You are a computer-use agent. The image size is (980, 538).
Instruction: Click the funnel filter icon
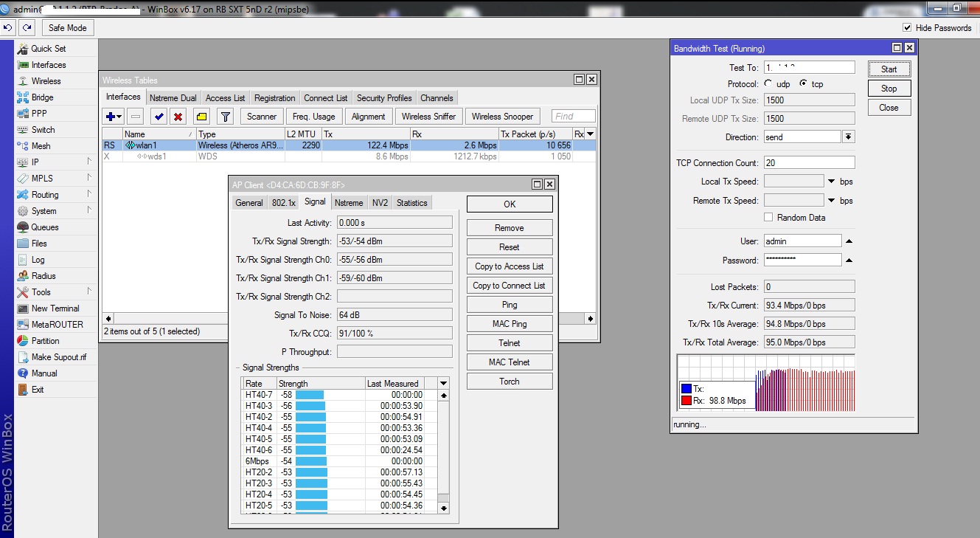click(x=226, y=117)
